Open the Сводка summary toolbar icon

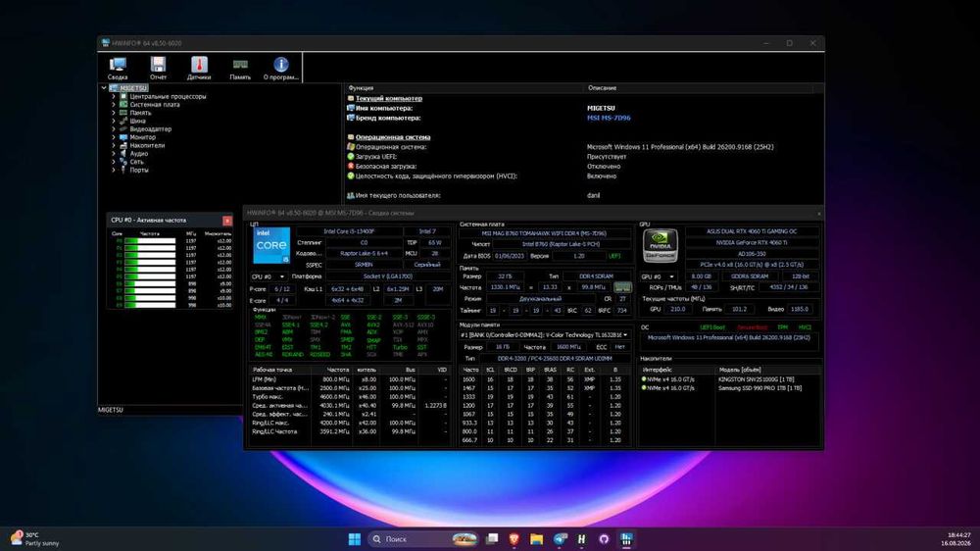(x=118, y=69)
